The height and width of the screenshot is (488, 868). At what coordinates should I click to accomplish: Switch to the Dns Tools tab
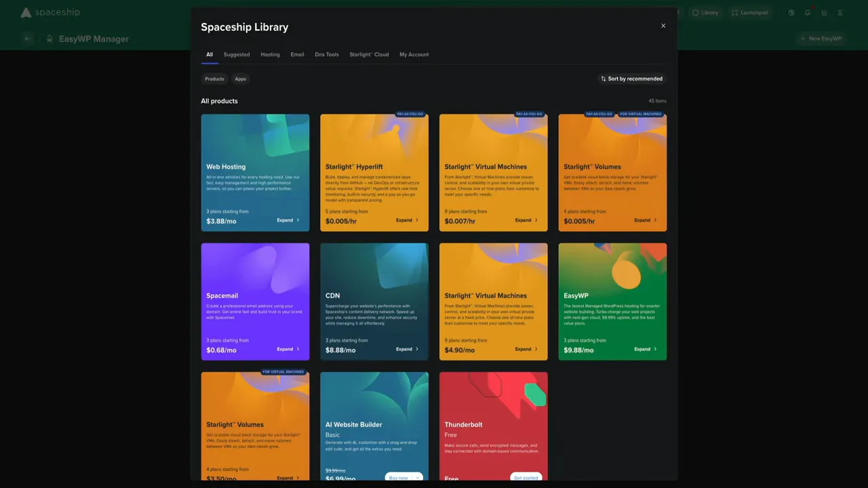[x=327, y=54]
